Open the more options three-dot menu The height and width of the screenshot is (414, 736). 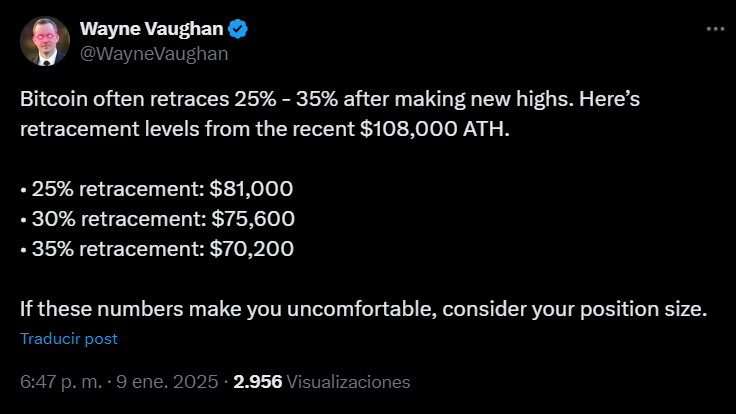[715, 29]
